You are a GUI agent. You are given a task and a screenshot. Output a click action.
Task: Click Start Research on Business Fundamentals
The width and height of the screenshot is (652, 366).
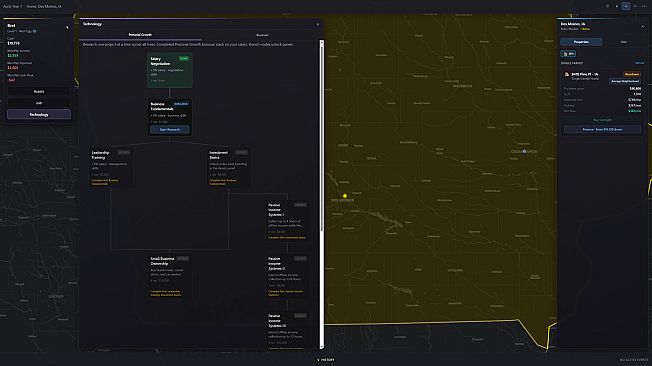(x=170, y=129)
